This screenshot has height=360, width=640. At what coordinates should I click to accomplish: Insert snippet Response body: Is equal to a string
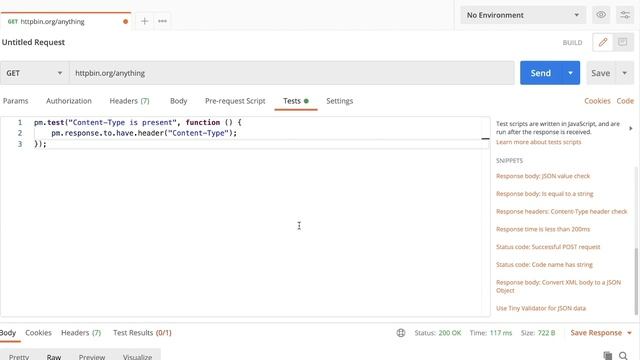click(544, 194)
